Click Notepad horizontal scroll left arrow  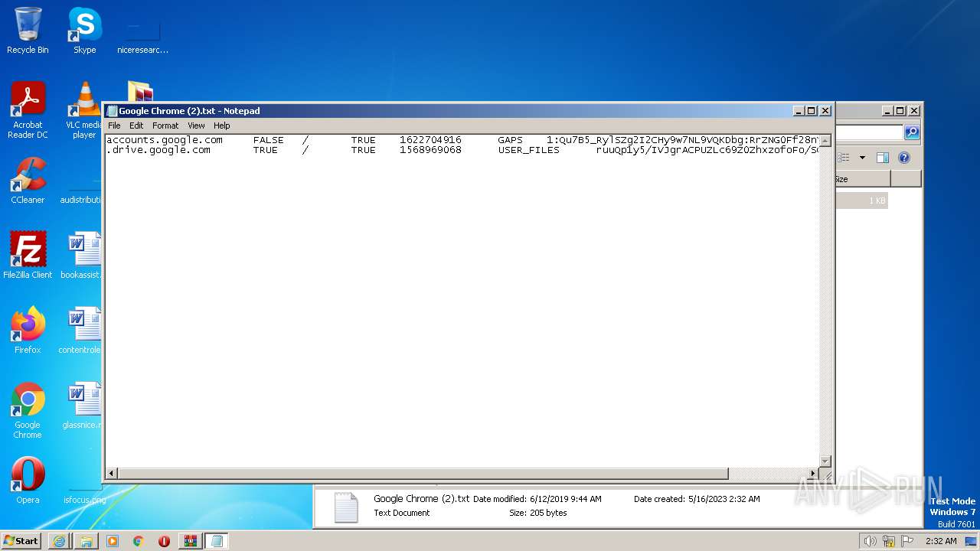click(112, 474)
